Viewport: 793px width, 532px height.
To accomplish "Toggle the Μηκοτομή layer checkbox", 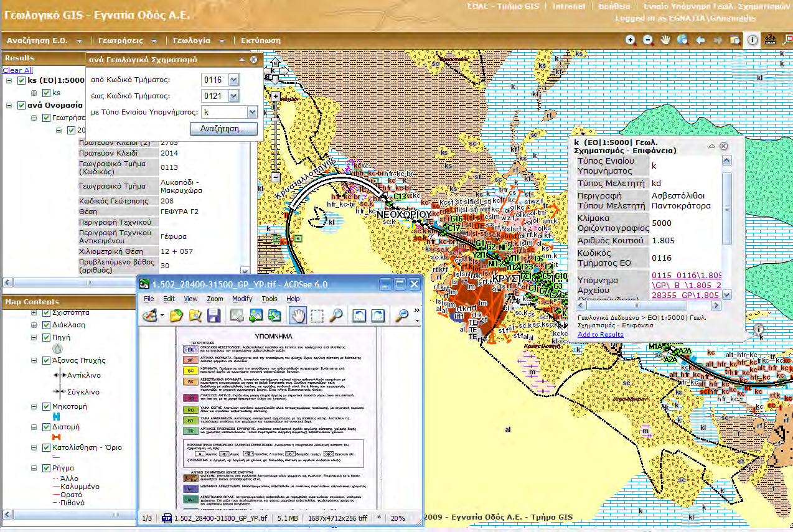I will coord(46,406).
